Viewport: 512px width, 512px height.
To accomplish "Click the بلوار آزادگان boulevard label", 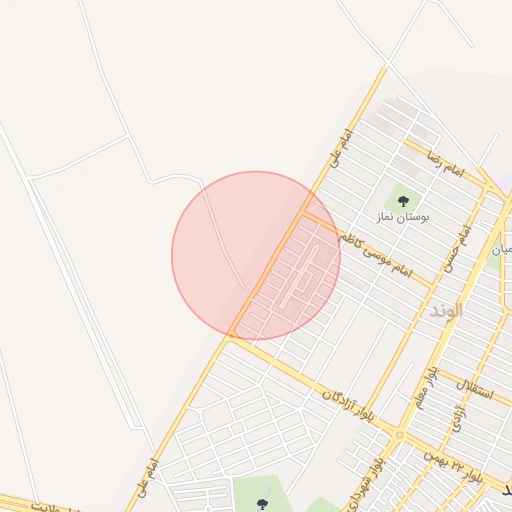I will coord(349,405).
